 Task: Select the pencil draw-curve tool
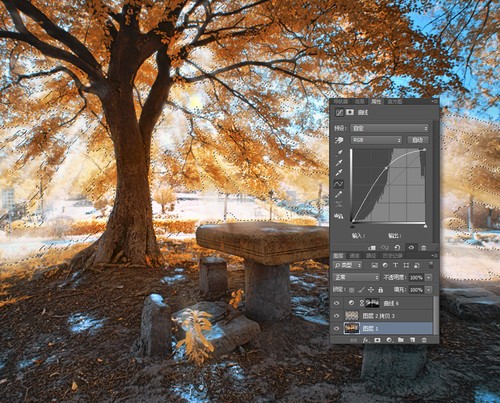(x=339, y=194)
